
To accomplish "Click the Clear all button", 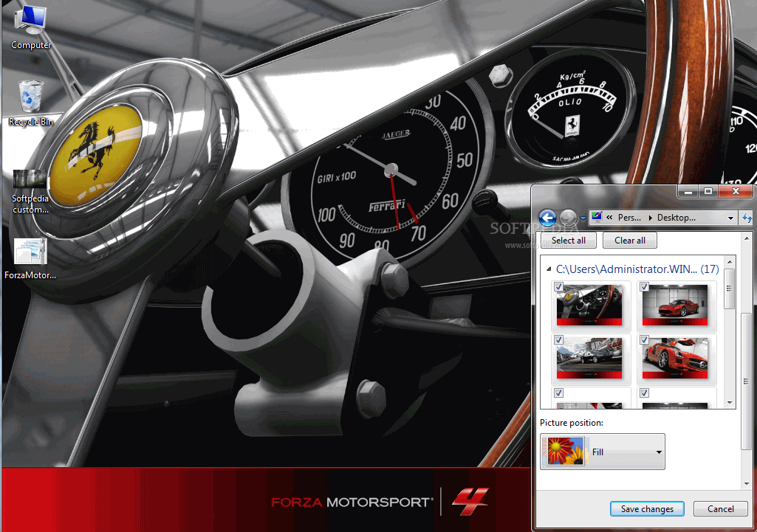I will [x=629, y=241].
